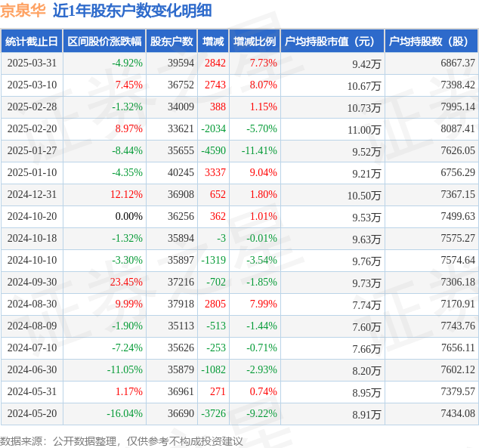Click shareholder count 35897

(x=181, y=260)
